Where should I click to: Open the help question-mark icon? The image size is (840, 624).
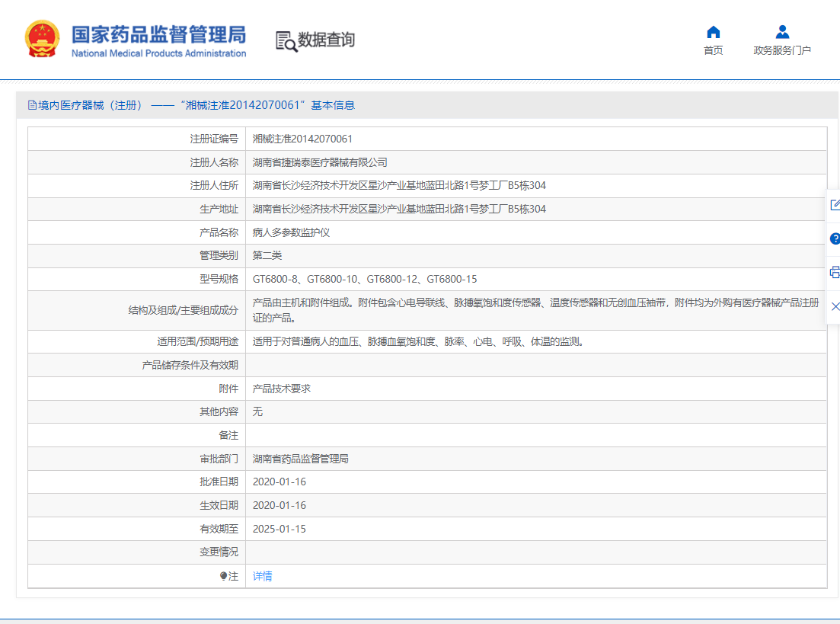[835, 238]
